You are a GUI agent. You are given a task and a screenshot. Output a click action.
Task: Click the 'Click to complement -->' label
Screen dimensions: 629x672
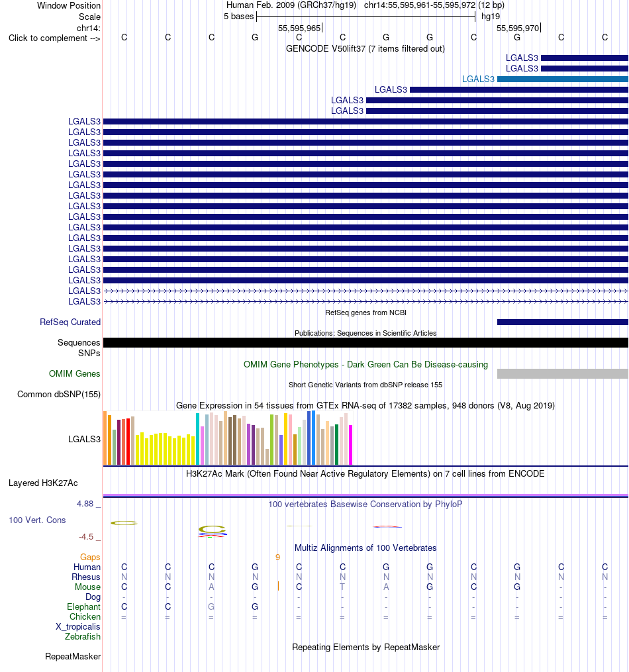tap(54, 38)
